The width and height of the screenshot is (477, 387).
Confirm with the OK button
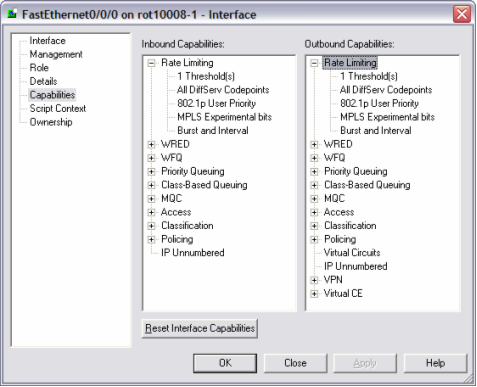225,363
